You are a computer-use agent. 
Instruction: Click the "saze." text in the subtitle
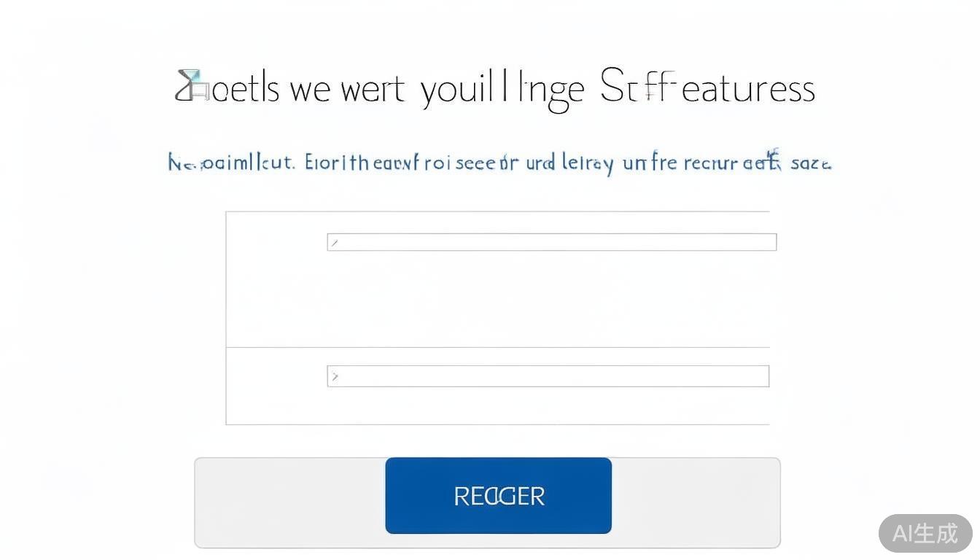810,163
